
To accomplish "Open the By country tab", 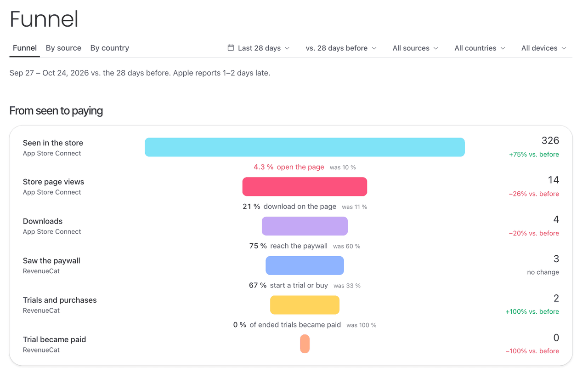I will [x=110, y=48].
